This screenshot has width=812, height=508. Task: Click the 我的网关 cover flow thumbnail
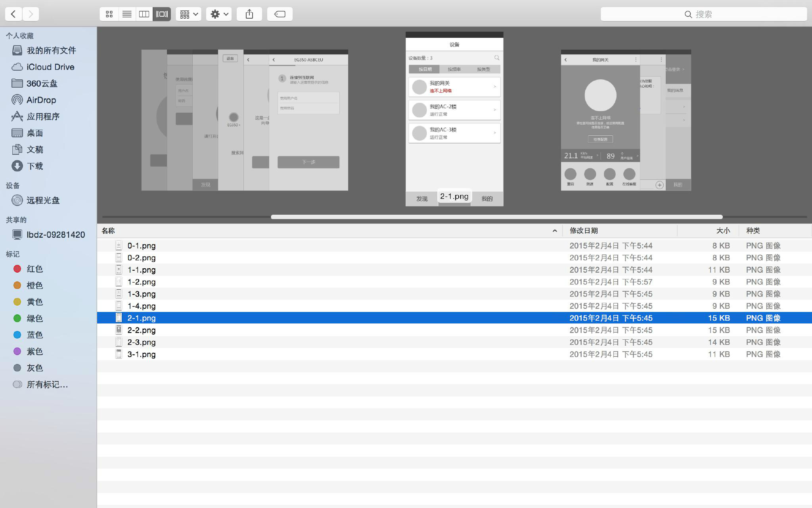(600, 120)
